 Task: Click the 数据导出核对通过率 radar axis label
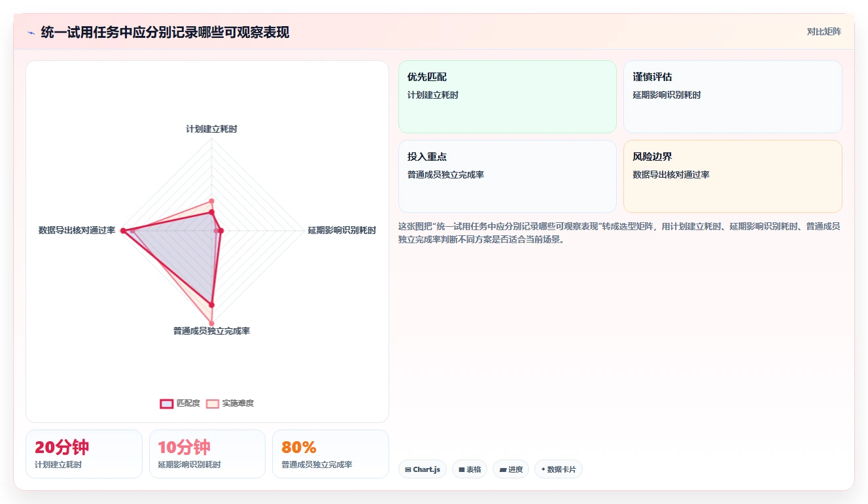[x=77, y=230]
